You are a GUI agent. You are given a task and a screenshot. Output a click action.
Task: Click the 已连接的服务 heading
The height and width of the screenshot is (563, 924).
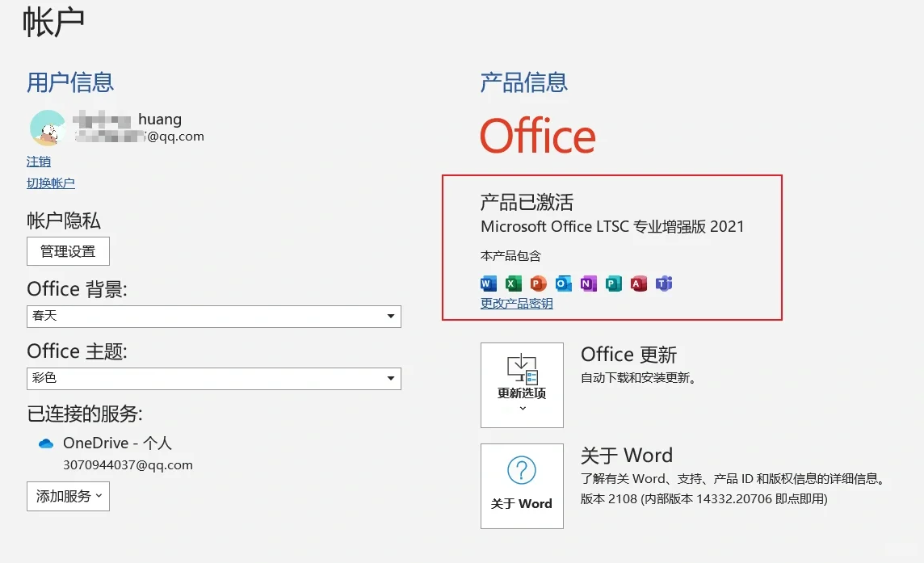pyautogui.click(x=85, y=414)
